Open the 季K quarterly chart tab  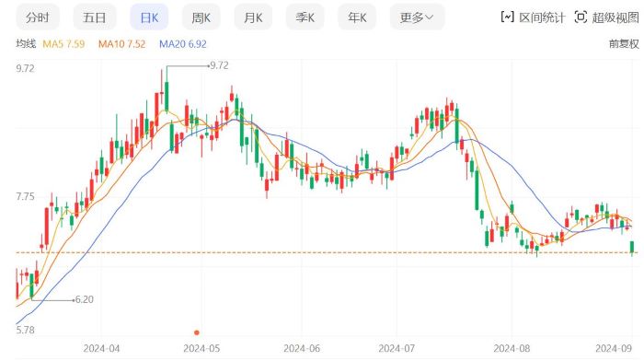coord(305,17)
